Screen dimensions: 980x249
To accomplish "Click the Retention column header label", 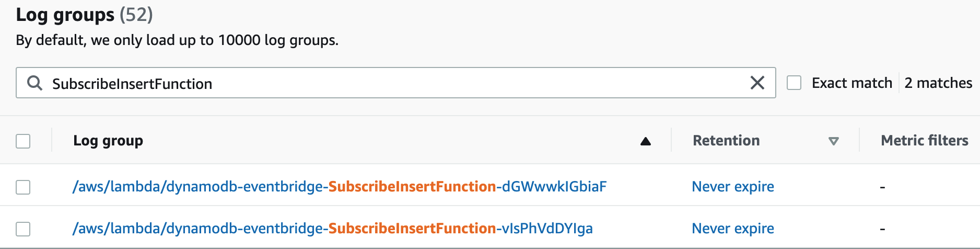I will 726,140.
